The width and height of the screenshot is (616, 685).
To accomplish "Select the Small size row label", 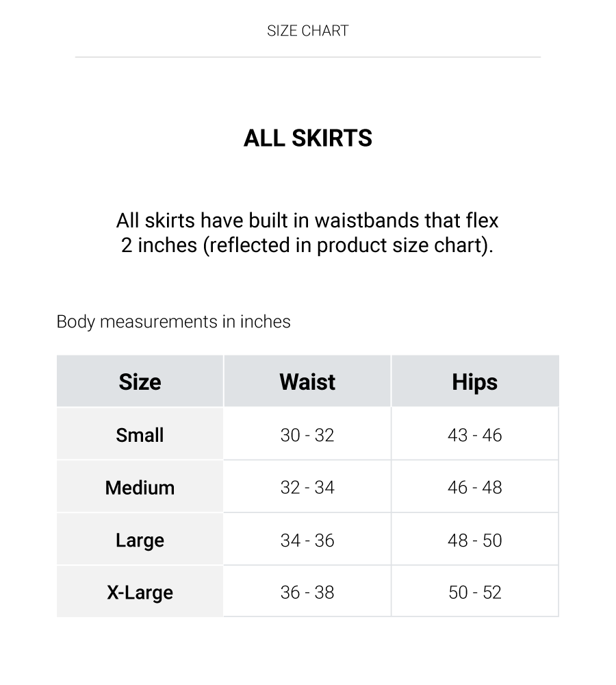I will click(140, 435).
